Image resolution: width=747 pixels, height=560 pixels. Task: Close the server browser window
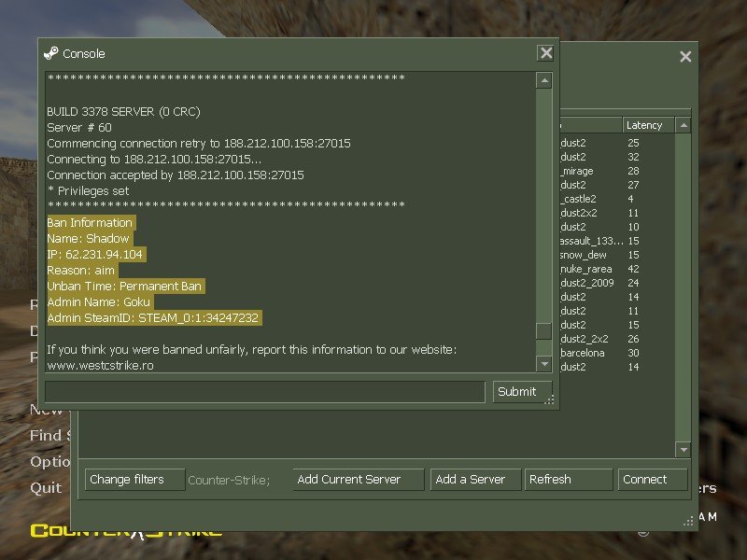click(x=685, y=57)
